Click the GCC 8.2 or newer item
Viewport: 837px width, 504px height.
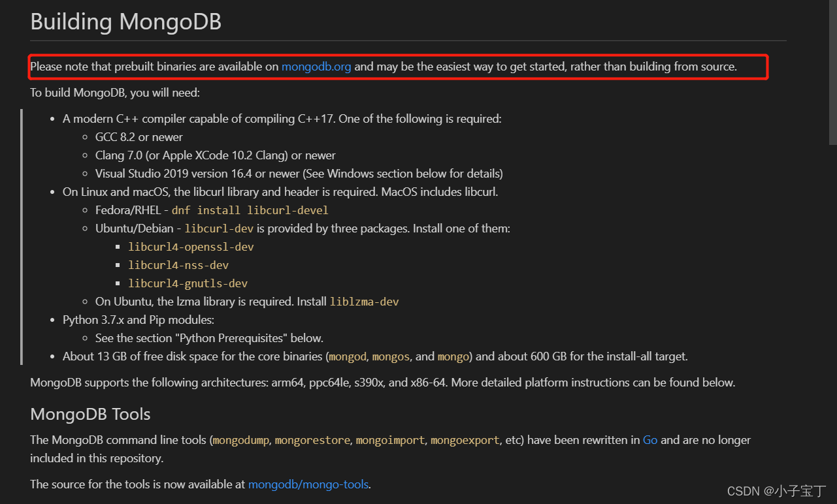pos(139,137)
